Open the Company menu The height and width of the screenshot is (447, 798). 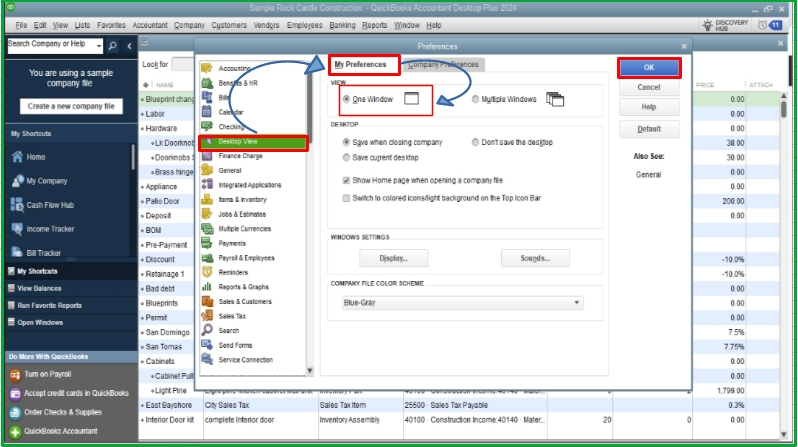(x=189, y=25)
